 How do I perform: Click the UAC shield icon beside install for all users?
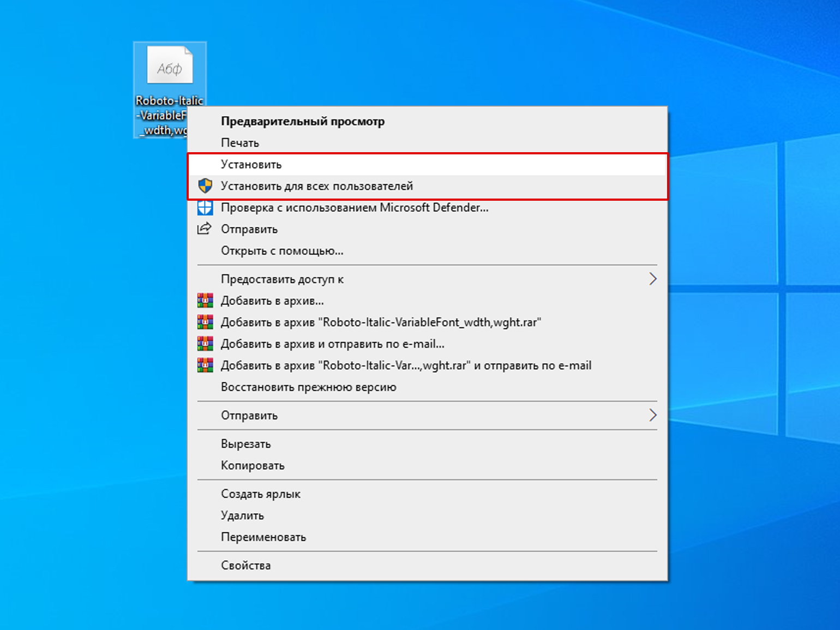tap(205, 186)
